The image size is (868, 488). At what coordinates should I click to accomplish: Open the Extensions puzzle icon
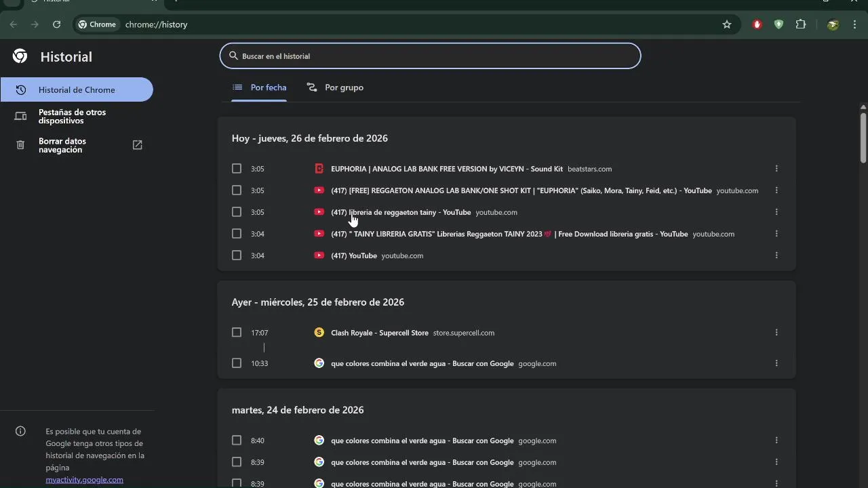coord(801,24)
